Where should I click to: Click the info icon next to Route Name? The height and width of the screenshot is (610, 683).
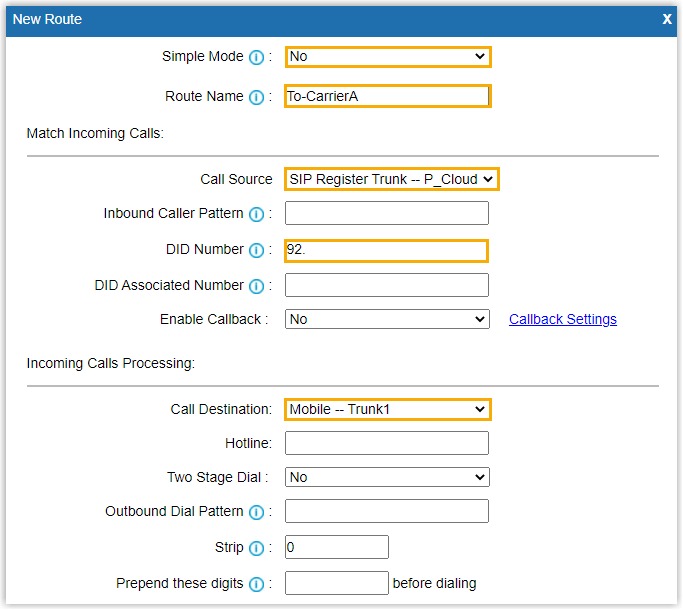256,97
